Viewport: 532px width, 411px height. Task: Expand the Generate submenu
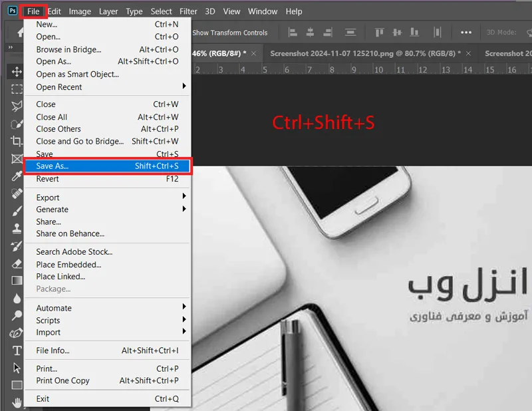(x=184, y=209)
